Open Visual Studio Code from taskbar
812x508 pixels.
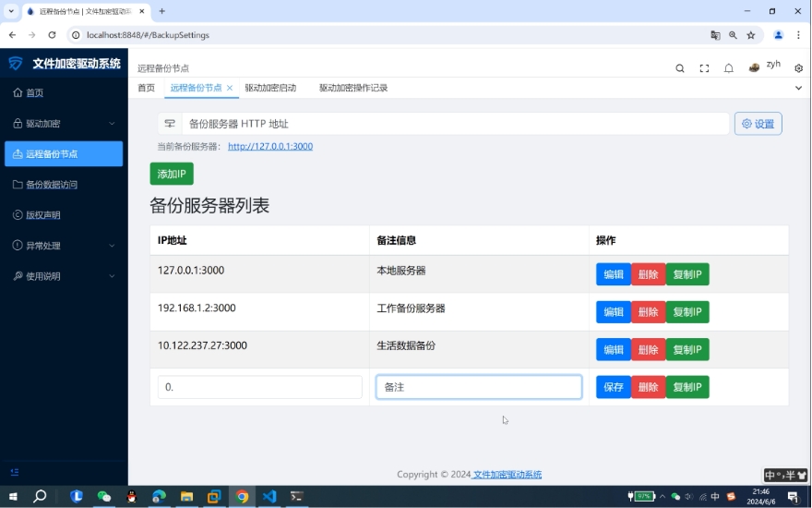click(269, 496)
